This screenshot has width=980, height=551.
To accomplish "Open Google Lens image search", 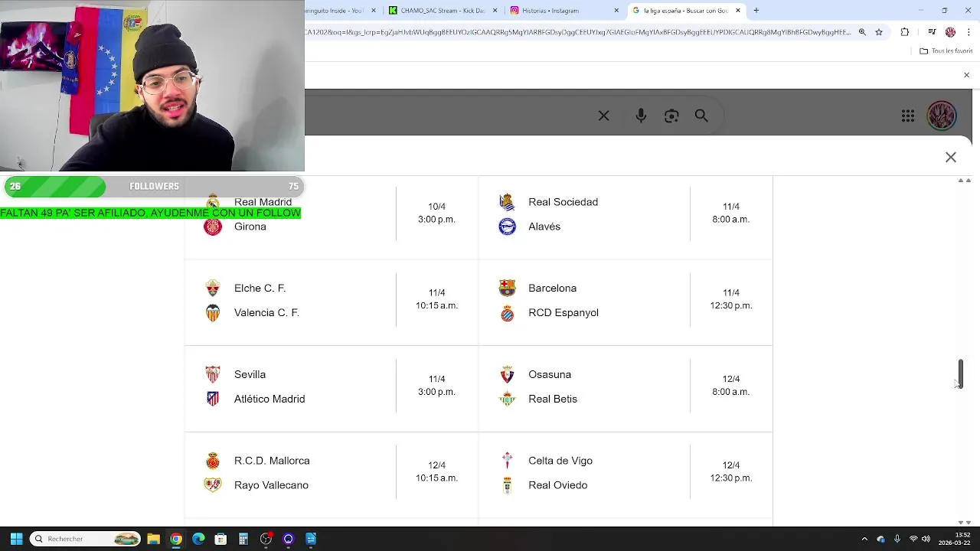I will click(x=671, y=116).
